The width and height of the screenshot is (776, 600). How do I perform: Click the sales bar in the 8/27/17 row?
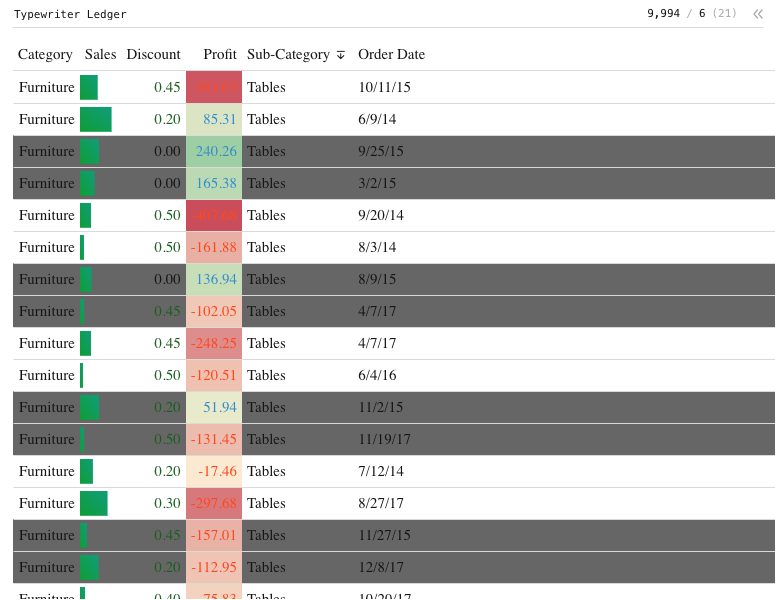click(x=94, y=503)
